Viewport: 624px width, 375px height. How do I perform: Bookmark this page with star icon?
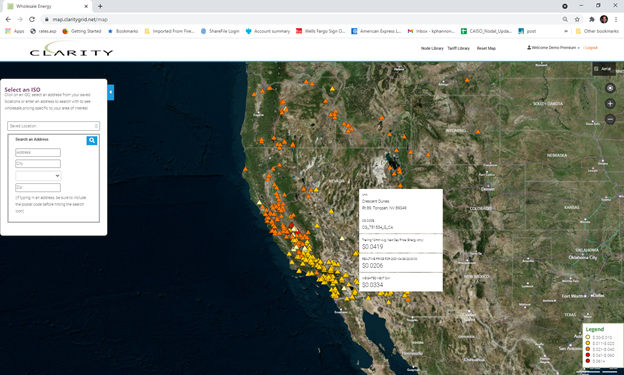[x=577, y=19]
